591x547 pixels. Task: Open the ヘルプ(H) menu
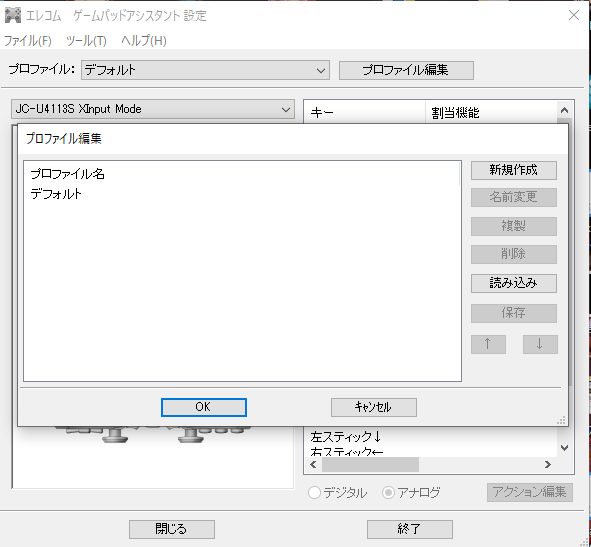point(144,41)
